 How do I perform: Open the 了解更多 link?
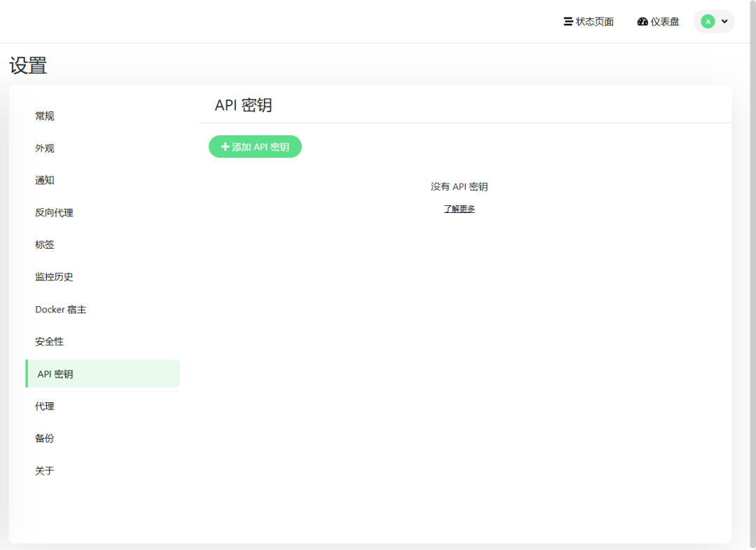[459, 209]
